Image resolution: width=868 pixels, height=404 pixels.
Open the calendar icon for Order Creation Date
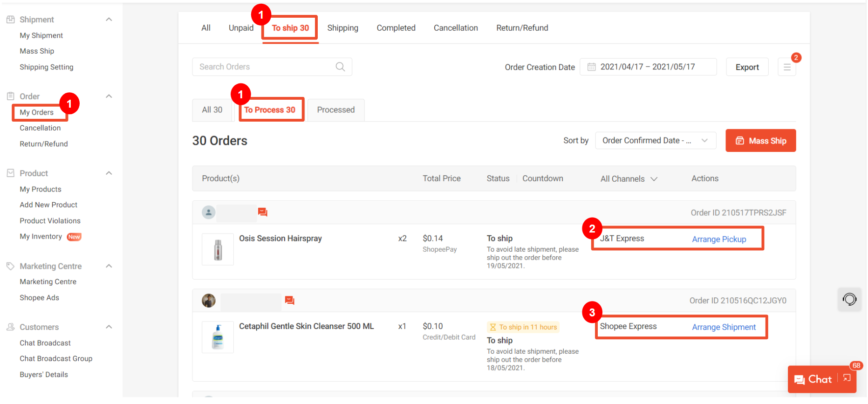tap(591, 67)
